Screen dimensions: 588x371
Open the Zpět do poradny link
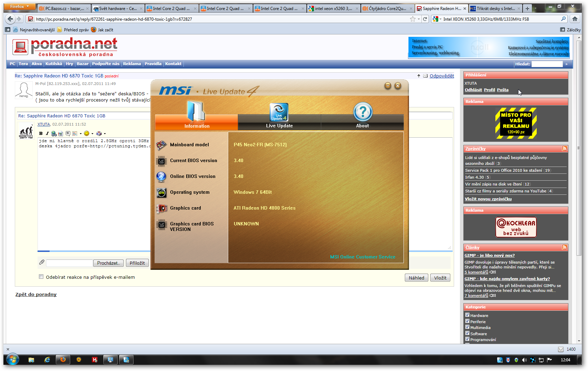click(36, 295)
